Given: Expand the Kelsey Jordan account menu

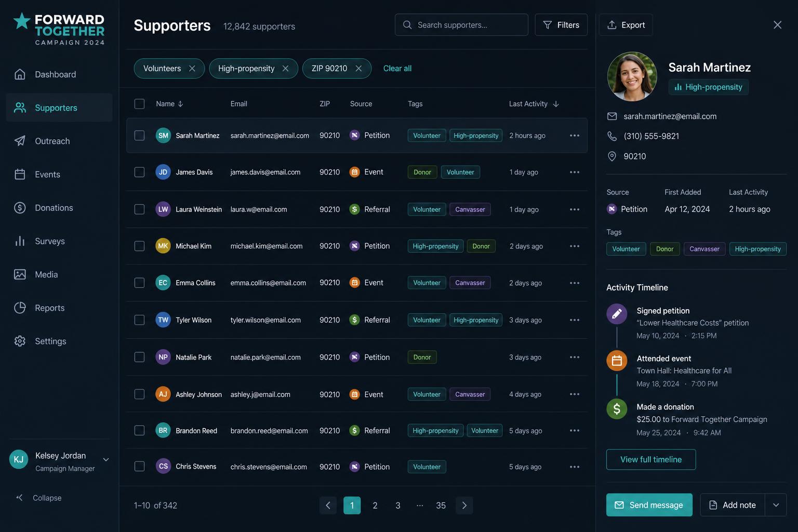Looking at the screenshot, I should pos(106,460).
